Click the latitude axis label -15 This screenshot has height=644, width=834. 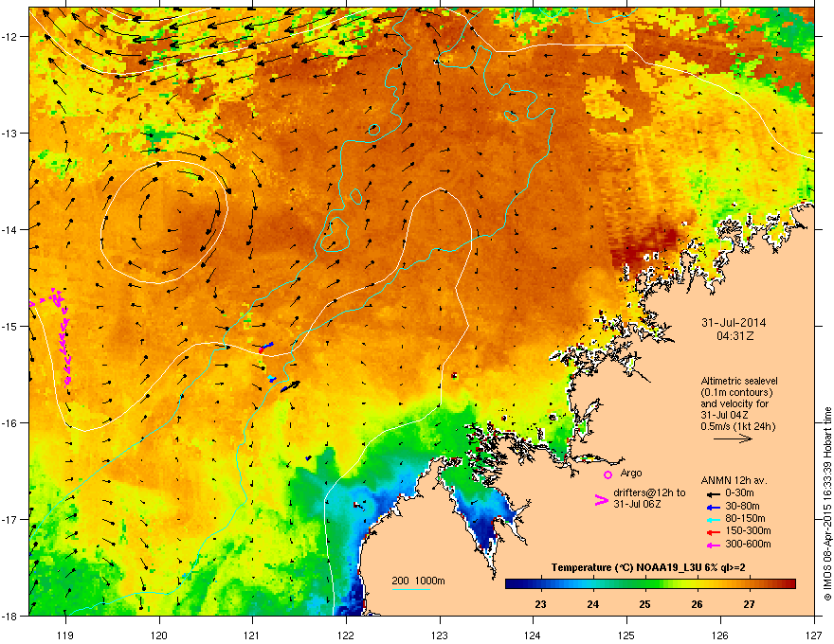(9, 326)
